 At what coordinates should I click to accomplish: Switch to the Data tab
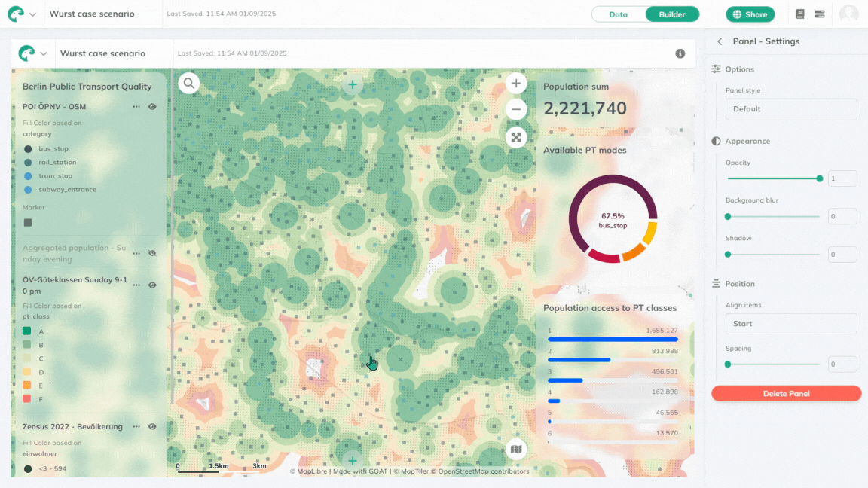(618, 14)
